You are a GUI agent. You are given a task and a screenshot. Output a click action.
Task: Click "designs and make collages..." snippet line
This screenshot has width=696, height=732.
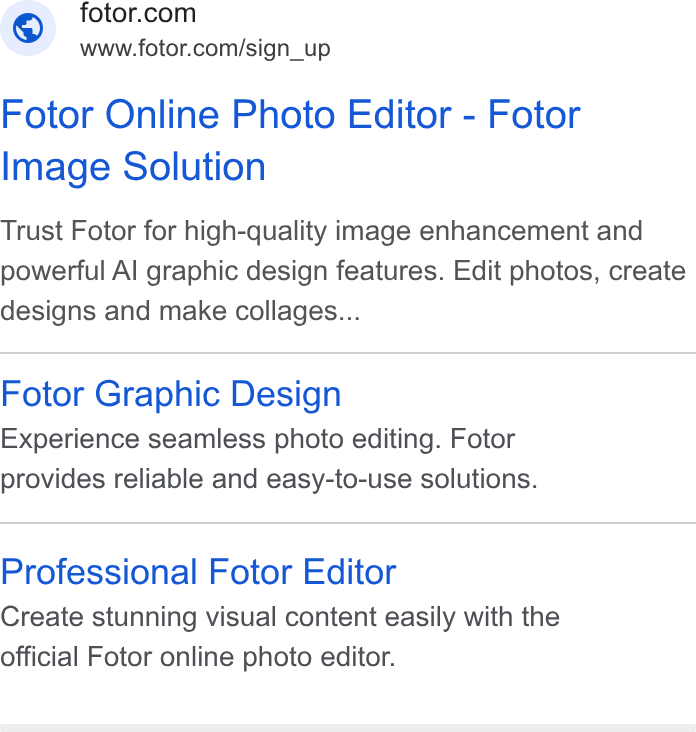pos(180,311)
